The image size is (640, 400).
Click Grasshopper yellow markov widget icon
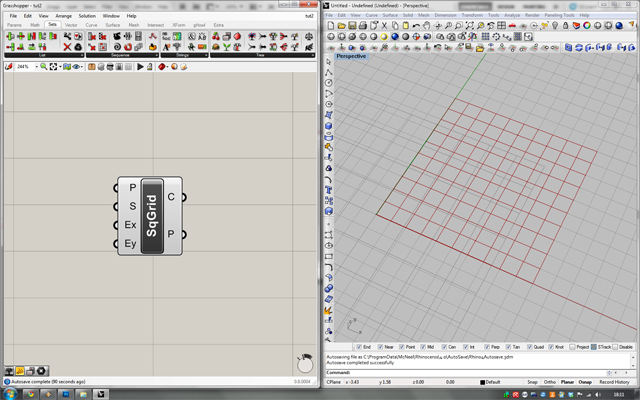(x=19, y=371)
